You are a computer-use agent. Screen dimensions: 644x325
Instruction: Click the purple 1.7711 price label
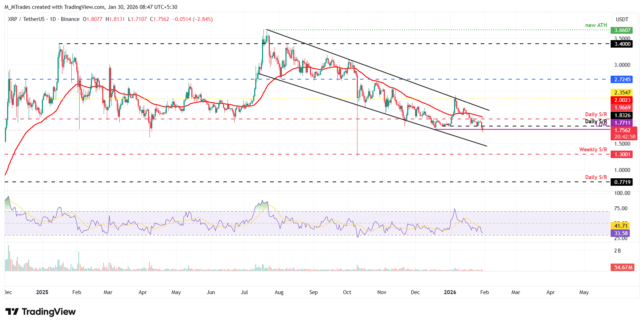[x=622, y=123]
